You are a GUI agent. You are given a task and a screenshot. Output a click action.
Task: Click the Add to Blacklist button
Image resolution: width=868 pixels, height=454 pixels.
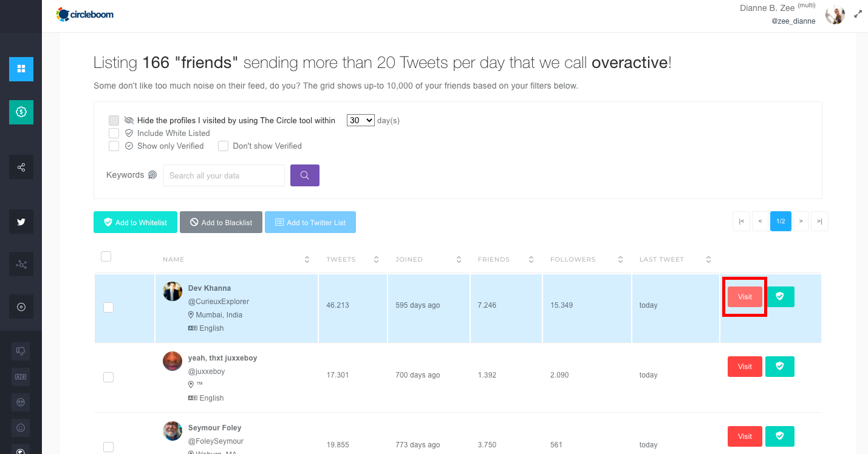220,222
